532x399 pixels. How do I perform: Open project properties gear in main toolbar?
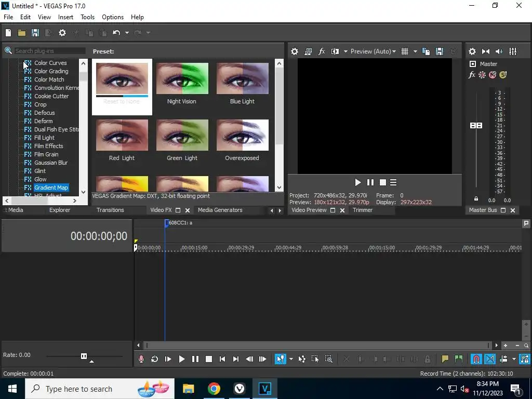coord(62,33)
